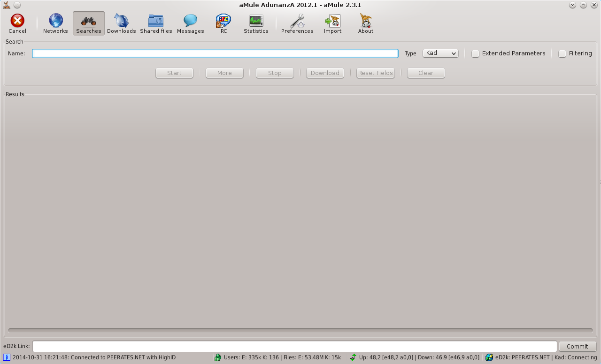Open the search Type dropdown showing Kad
The image size is (601, 364).
pyautogui.click(x=440, y=53)
